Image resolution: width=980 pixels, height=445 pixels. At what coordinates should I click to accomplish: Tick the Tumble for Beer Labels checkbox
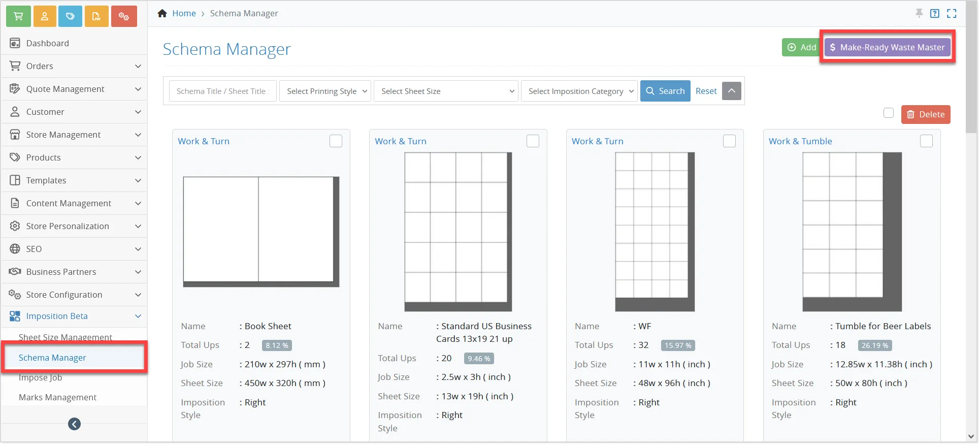[926, 141]
